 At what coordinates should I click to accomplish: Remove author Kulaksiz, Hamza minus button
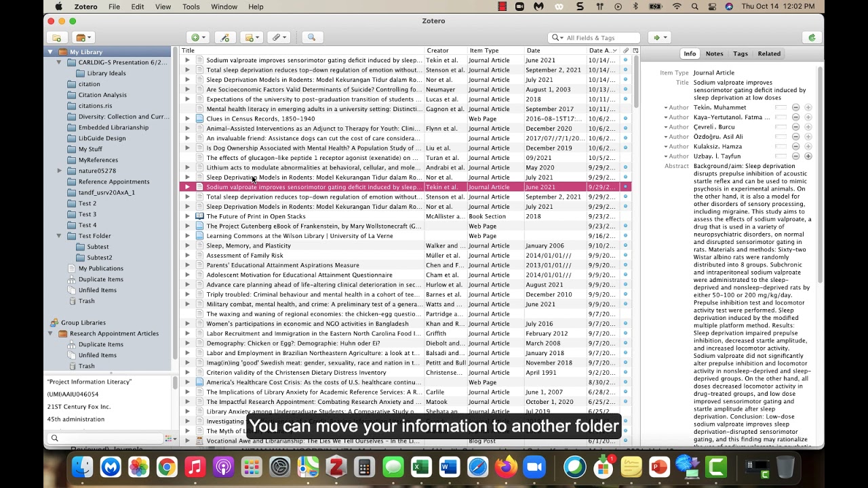(796, 147)
